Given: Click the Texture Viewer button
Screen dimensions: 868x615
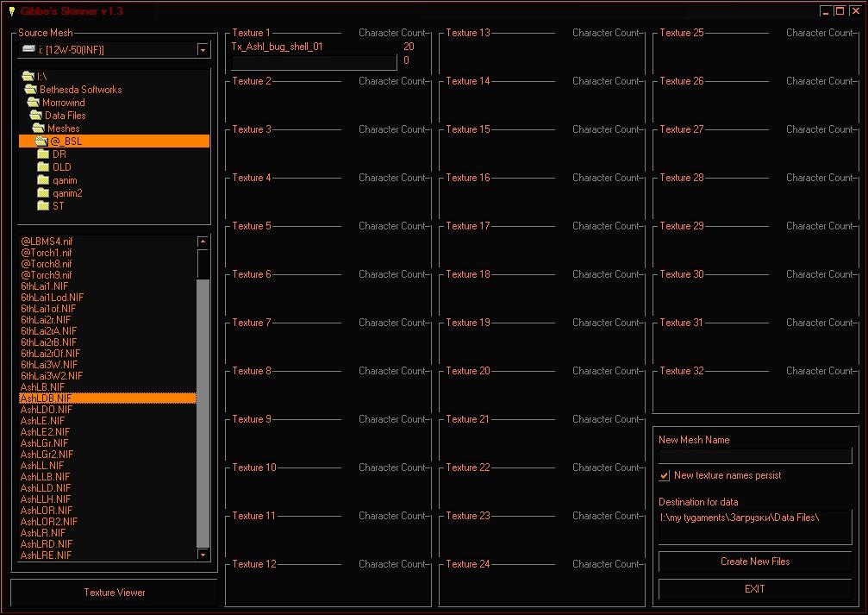Looking at the screenshot, I should pos(114,593).
